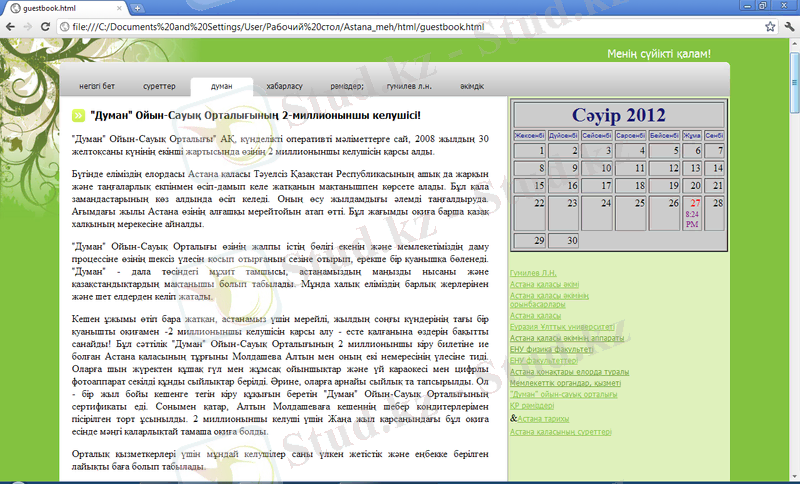Open the 'ЕНУ физика факультеті' link

click(552, 349)
